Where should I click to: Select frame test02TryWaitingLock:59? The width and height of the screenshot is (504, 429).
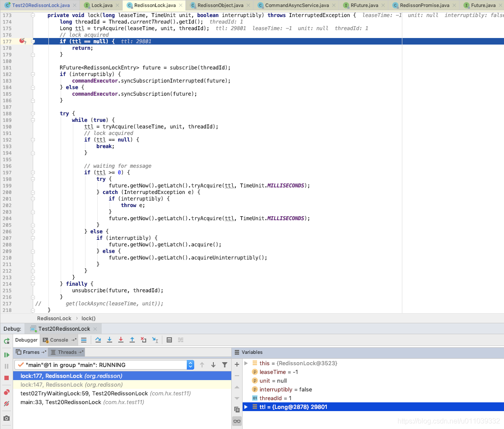pyautogui.click(x=122, y=393)
